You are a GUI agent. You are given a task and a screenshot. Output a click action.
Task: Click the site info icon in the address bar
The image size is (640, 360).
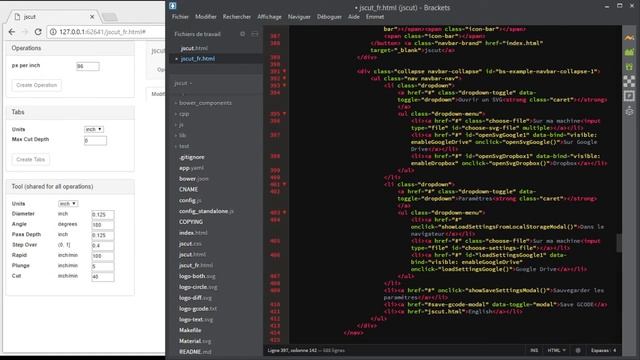point(53,32)
